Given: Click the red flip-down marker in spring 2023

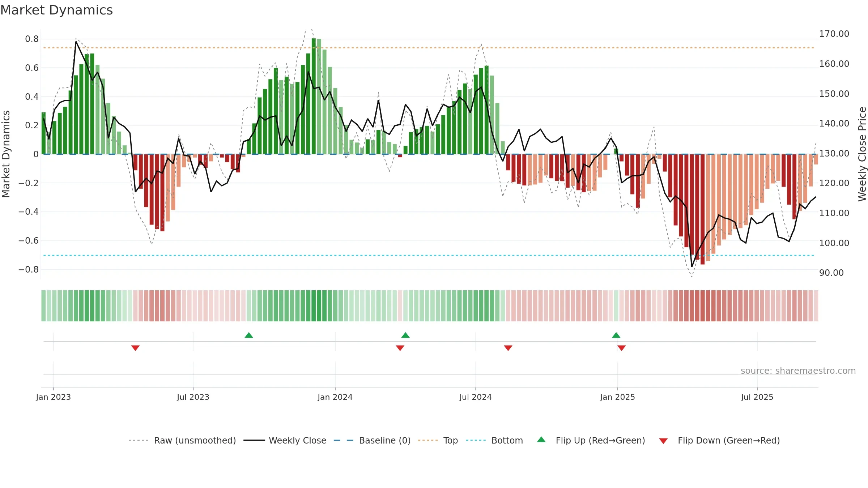Looking at the screenshot, I should 135,348.
